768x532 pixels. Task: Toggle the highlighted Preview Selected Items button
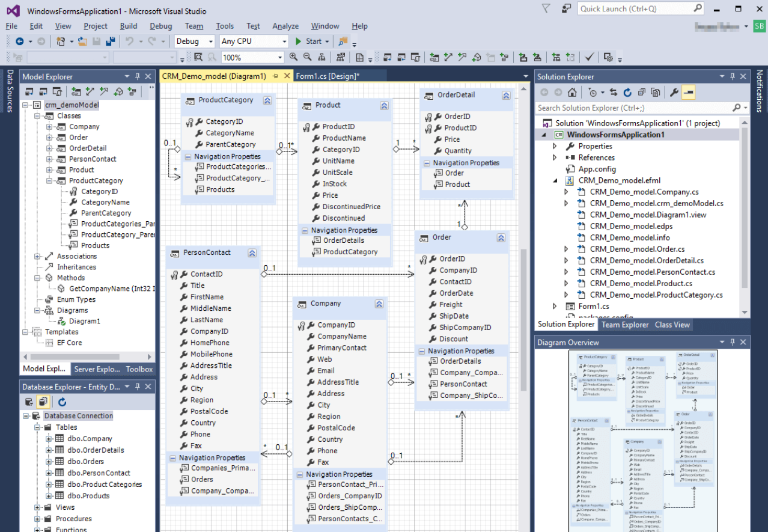click(x=689, y=93)
